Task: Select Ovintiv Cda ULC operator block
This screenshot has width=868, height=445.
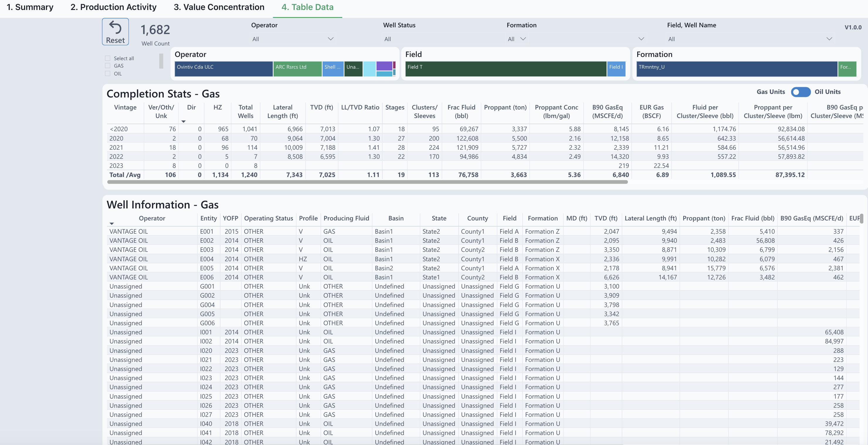Action: [223, 69]
